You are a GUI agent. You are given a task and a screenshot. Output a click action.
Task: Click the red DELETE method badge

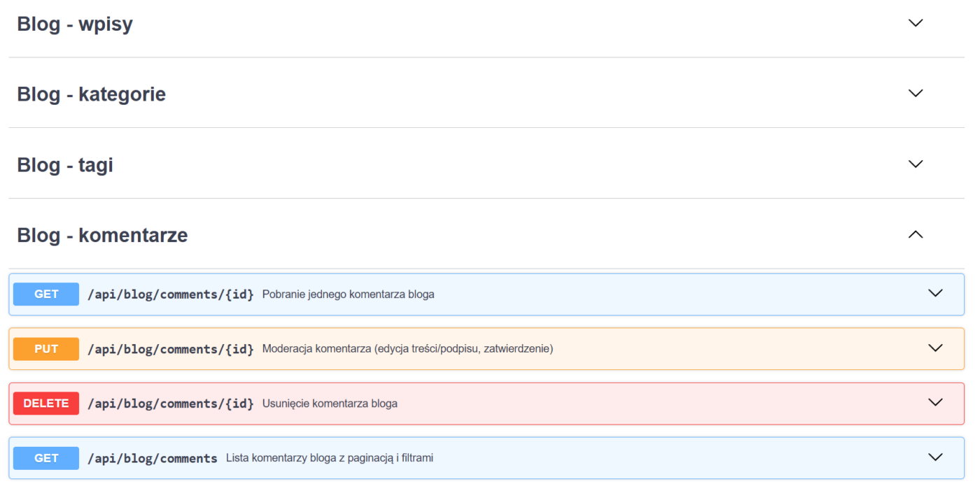[x=46, y=403]
